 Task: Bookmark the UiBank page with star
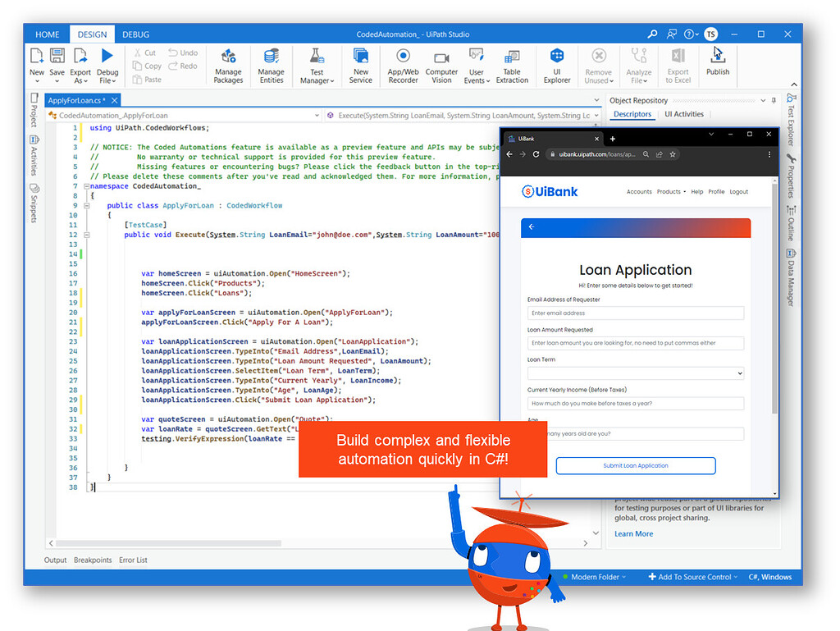coord(673,154)
